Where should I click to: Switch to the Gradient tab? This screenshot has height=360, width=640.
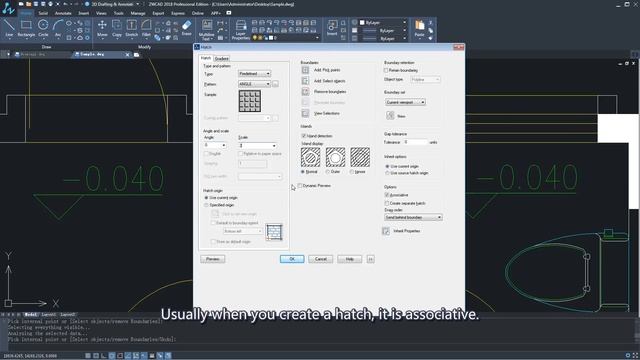tap(222, 59)
